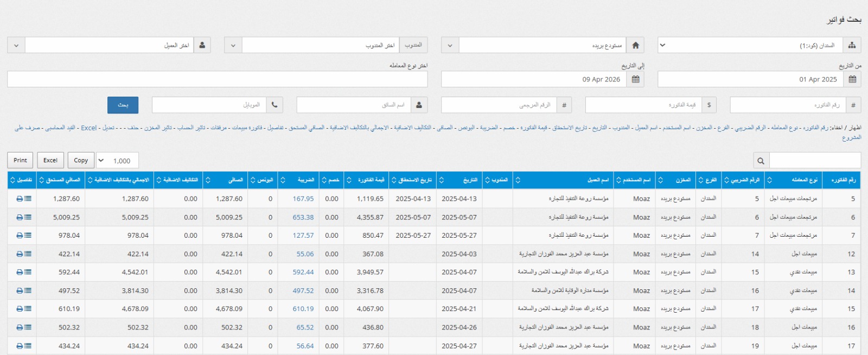Open details list icon in invoice 7 row
Image resolution: width=868 pixels, height=355 pixels.
(x=28, y=236)
